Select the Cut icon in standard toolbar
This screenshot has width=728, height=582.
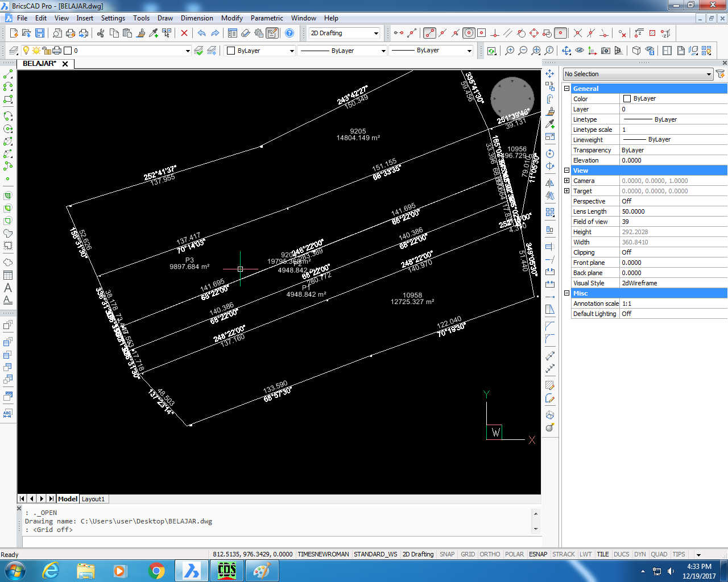(x=101, y=33)
